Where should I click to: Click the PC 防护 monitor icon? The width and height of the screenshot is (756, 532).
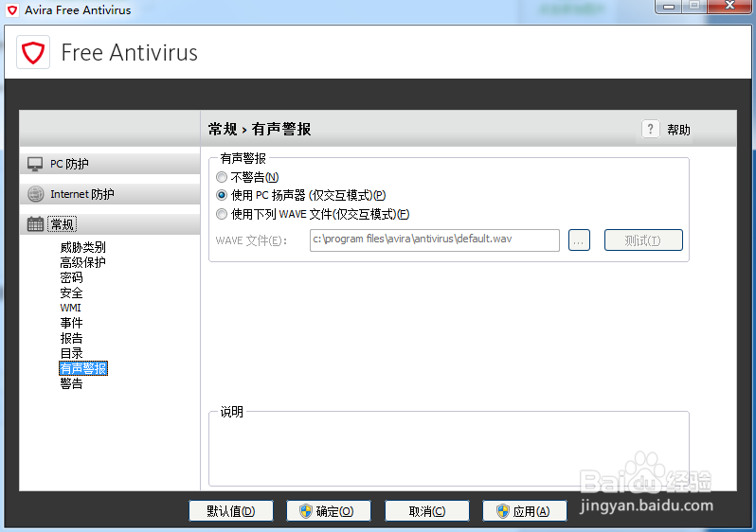coord(35,164)
